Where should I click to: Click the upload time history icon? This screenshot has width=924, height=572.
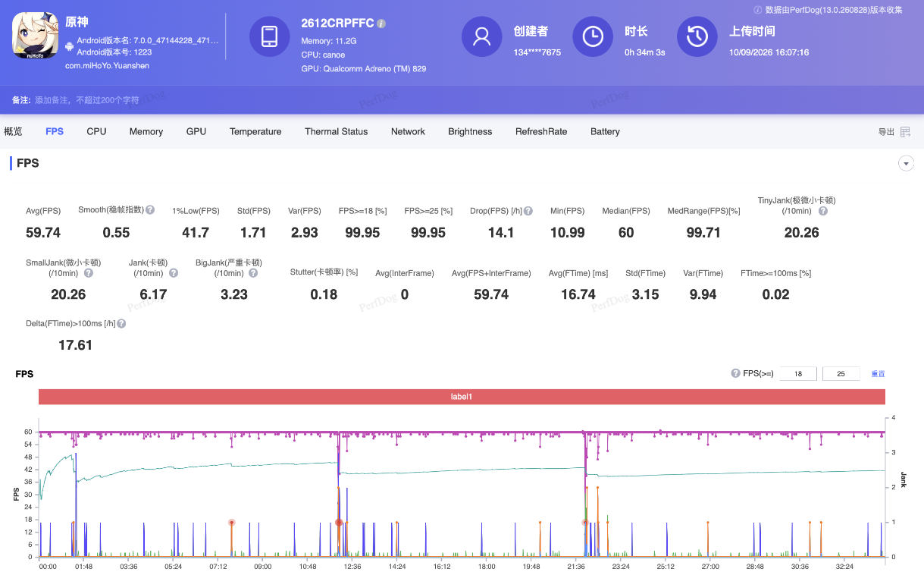coord(697,36)
